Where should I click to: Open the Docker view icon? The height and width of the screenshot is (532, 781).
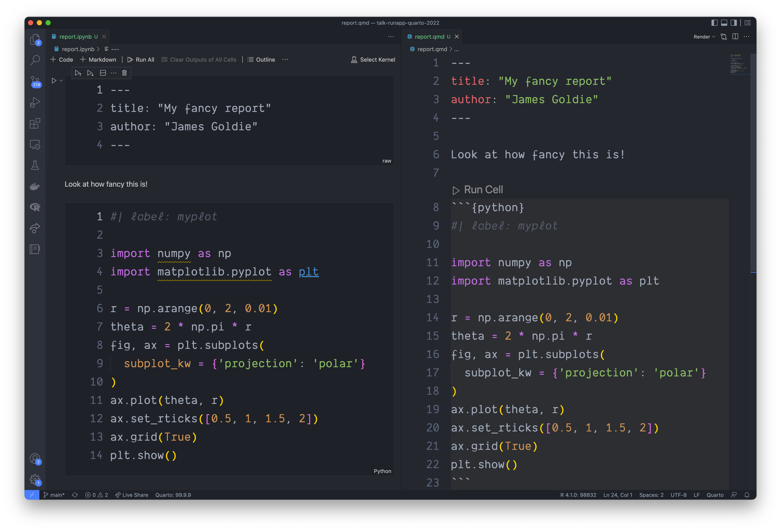35,186
